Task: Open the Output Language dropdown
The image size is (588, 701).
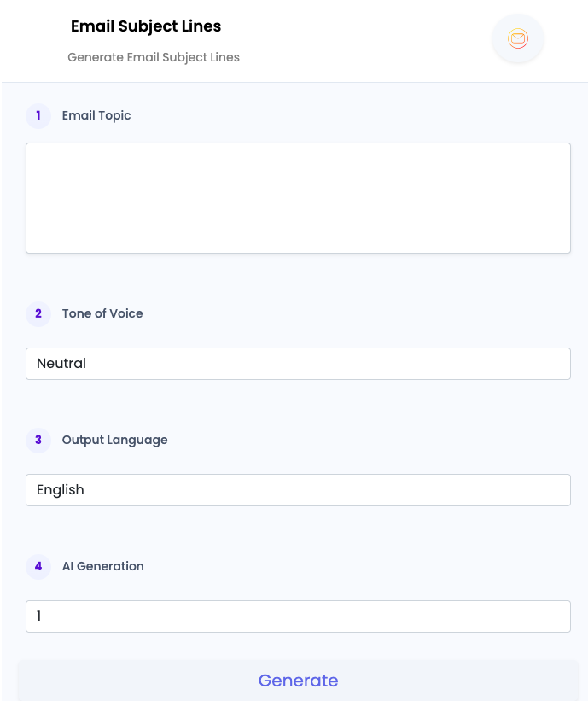Action: [x=298, y=490]
